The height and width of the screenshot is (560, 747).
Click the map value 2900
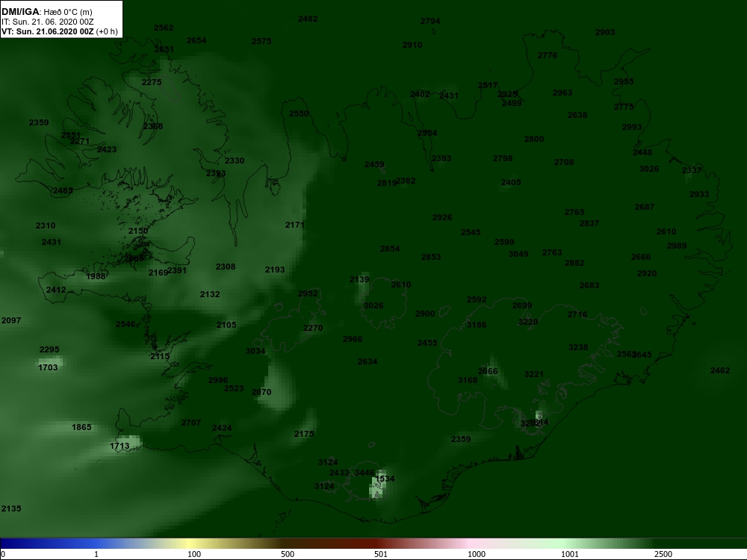(x=424, y=314)
